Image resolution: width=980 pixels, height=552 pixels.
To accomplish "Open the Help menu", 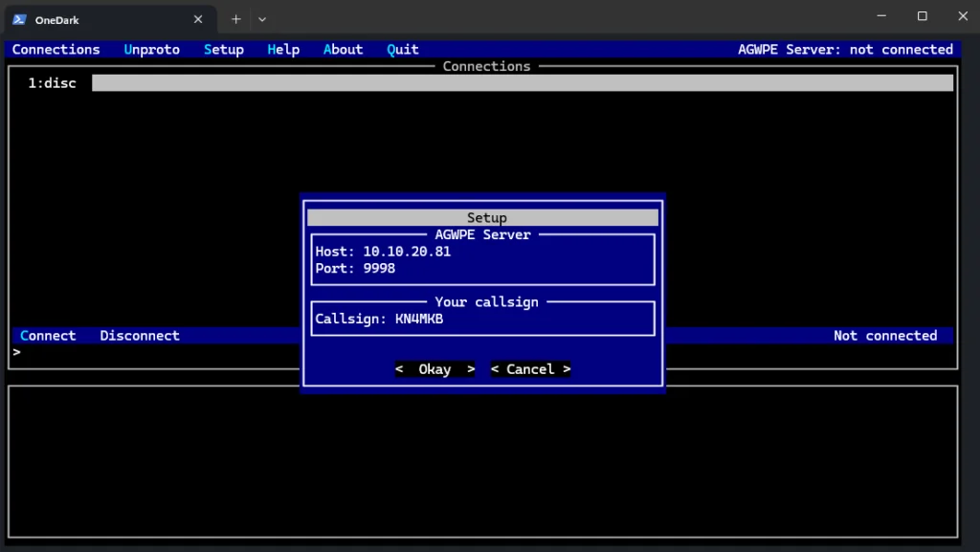I will click(283, 50).
